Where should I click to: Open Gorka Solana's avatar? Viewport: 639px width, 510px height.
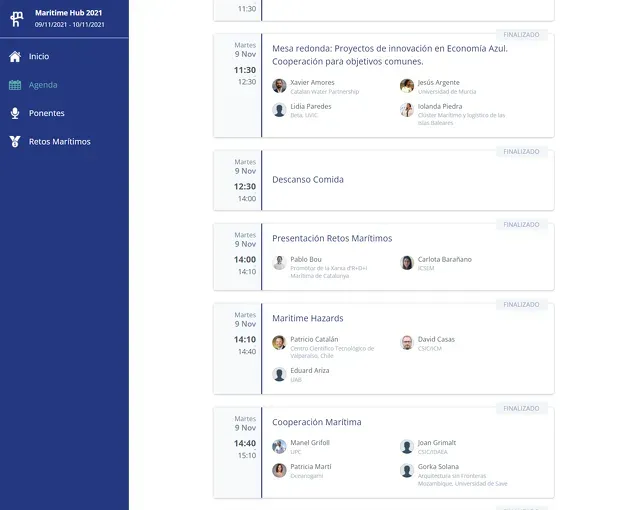pyautogui.click(x=407, y=470)
